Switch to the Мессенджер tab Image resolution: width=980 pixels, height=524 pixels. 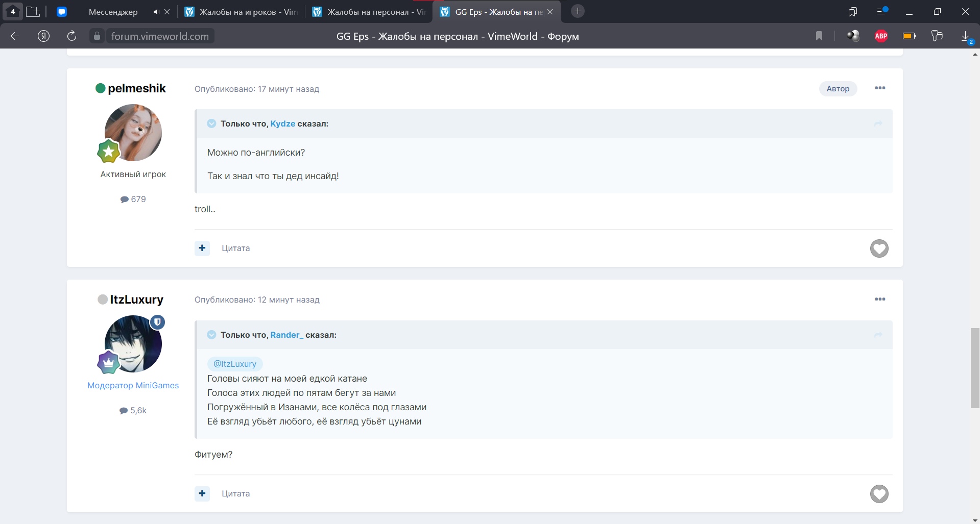[113, 12]
